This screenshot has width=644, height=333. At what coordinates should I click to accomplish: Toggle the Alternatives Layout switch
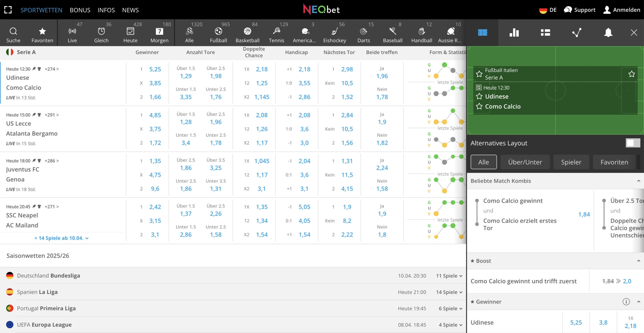pos(633,143)
